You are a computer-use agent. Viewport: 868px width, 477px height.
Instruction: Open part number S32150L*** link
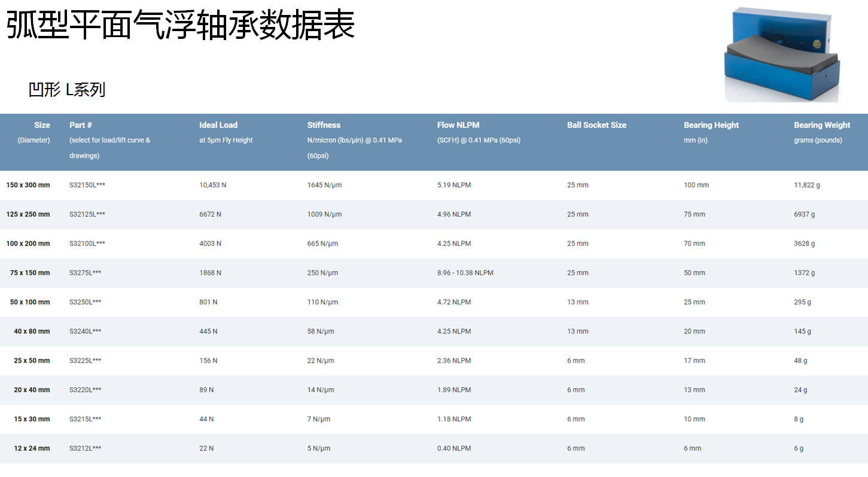[x=87, y=186]
